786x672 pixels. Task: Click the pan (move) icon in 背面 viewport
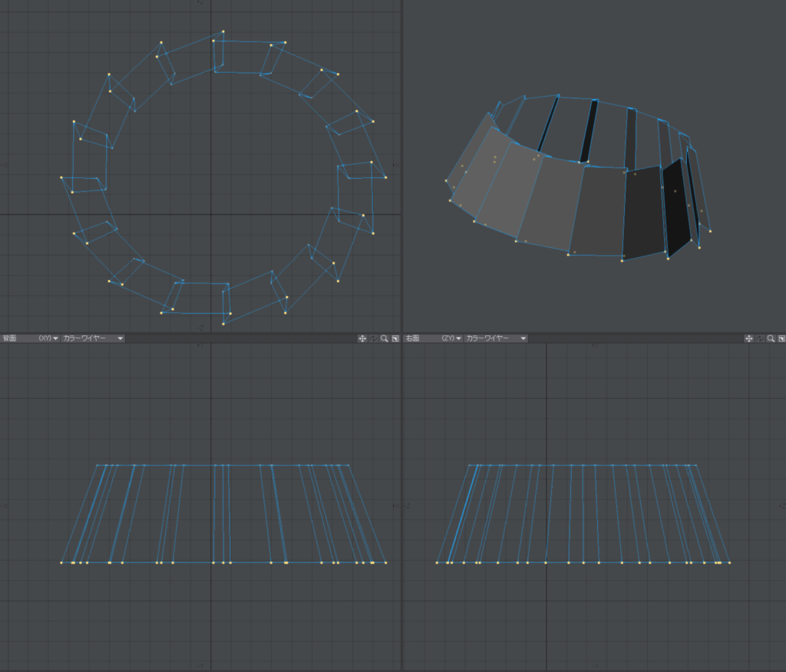[x=362, y=339]
